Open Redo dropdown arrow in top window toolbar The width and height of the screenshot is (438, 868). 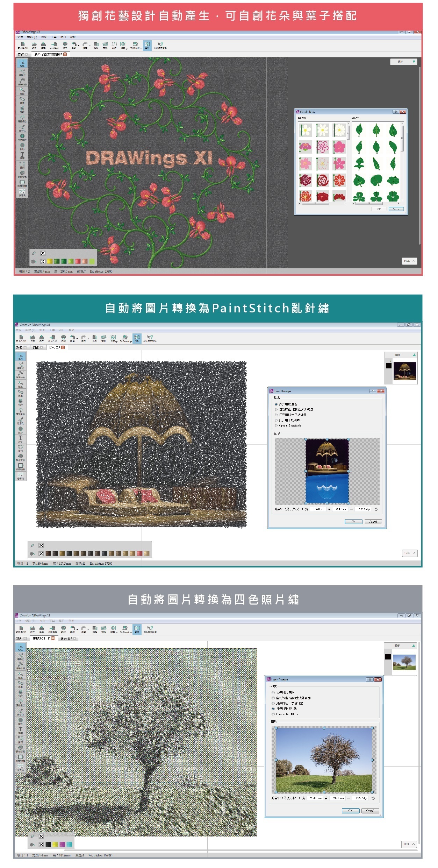point(90,45)
